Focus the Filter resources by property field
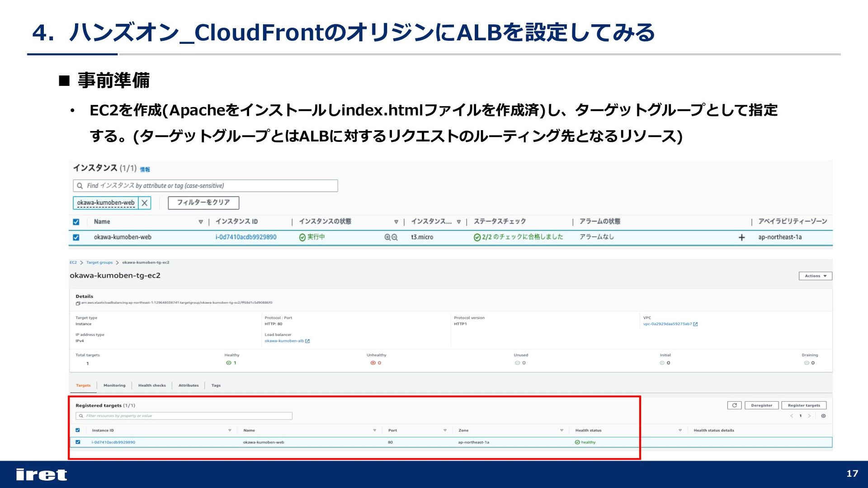This screenshot has width=868, height=488. (x=184, y=416)
